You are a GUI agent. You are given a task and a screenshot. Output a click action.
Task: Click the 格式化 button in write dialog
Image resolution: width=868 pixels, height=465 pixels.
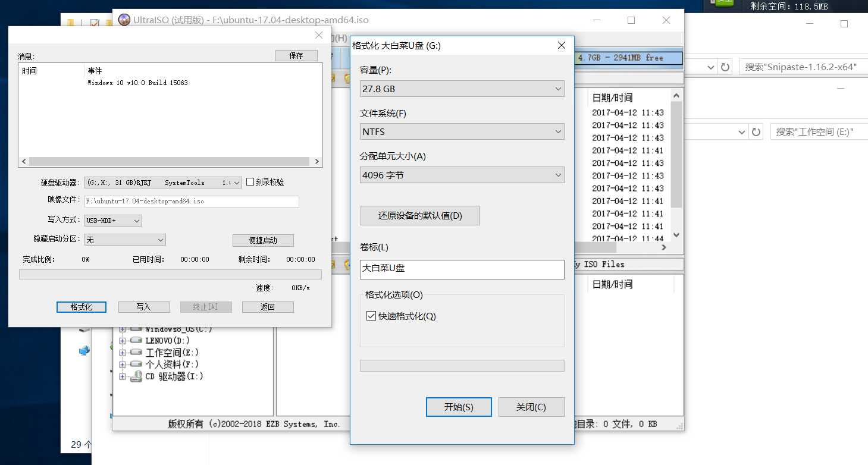click(x=82, y=307)
